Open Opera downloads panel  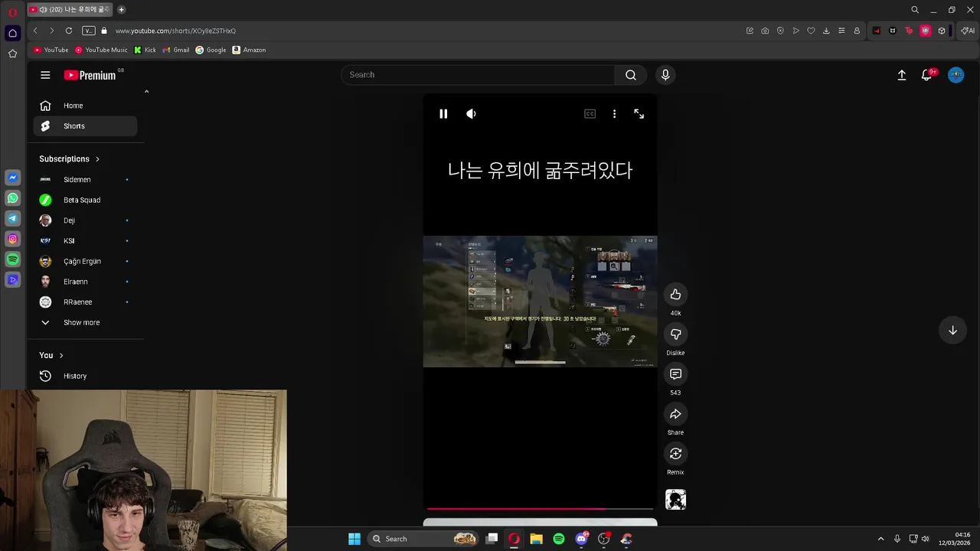pyautogui.click(x=826, y=31)
